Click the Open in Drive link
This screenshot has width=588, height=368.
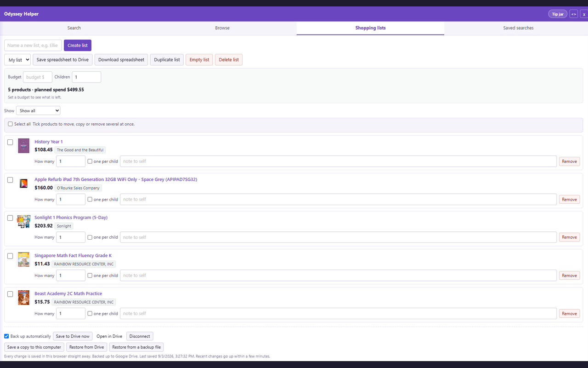point(109,336)
